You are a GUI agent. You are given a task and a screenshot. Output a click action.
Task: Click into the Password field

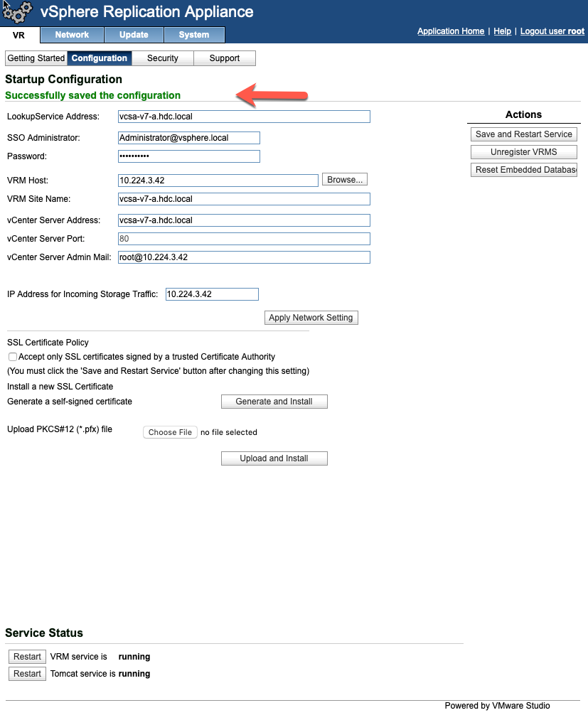click(x=189, y=156)
